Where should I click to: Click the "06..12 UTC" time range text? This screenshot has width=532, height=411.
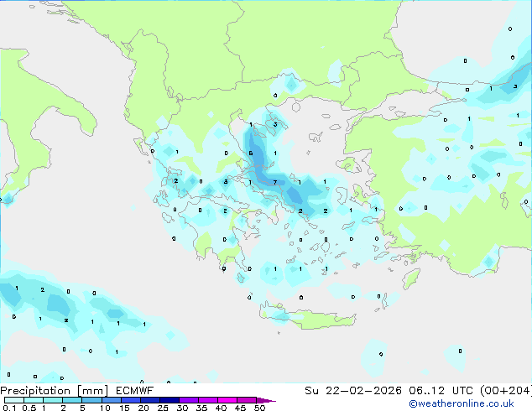(441, 391)
